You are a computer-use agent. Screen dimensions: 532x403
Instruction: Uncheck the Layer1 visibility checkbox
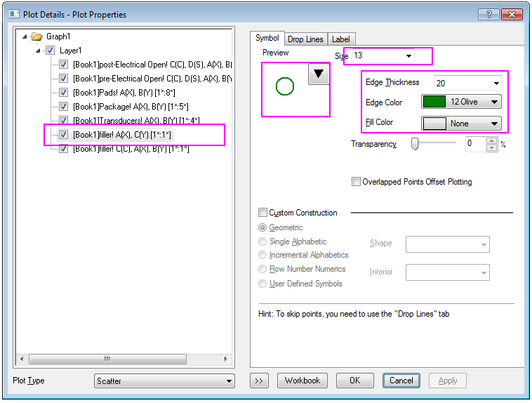click(50, 51)
